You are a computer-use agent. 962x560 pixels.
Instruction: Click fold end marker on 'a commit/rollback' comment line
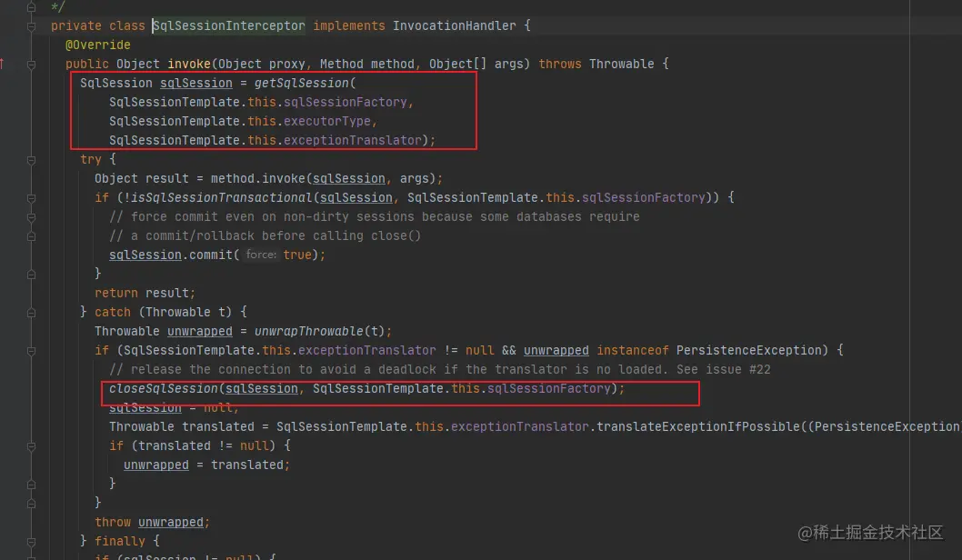pyautogui.click(x=31, y=236)
